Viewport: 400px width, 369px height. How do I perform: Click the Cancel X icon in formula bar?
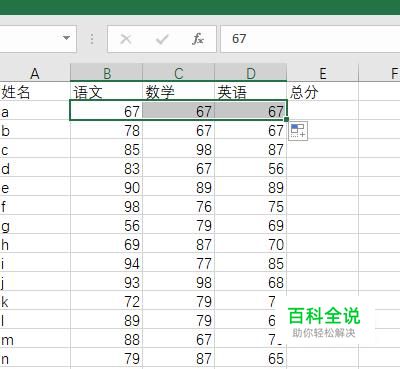pyautogui.click(x=126, y=39)
